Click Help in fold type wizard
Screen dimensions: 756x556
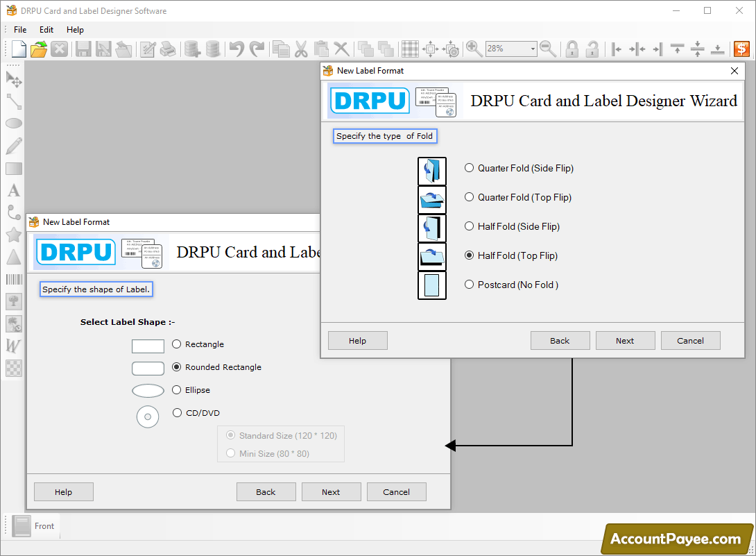[357, 341]
